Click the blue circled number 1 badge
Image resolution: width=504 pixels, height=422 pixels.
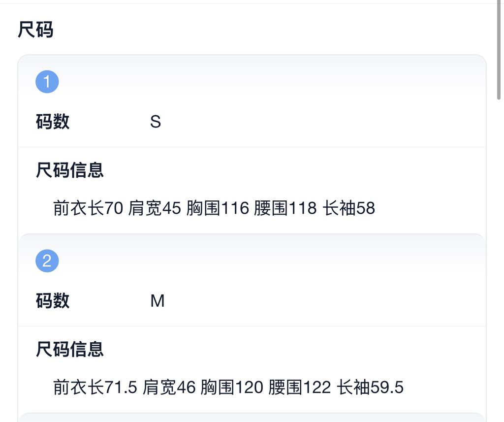coord(47,81)
